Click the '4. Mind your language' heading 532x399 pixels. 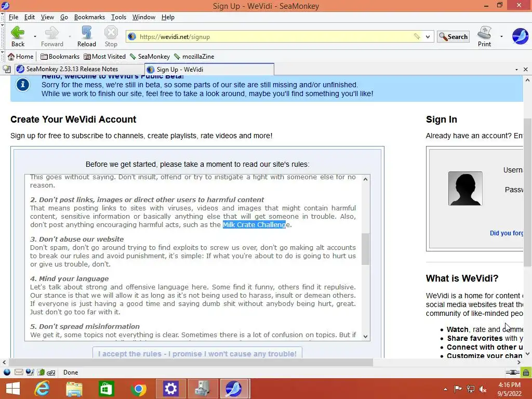pos(69,278)
